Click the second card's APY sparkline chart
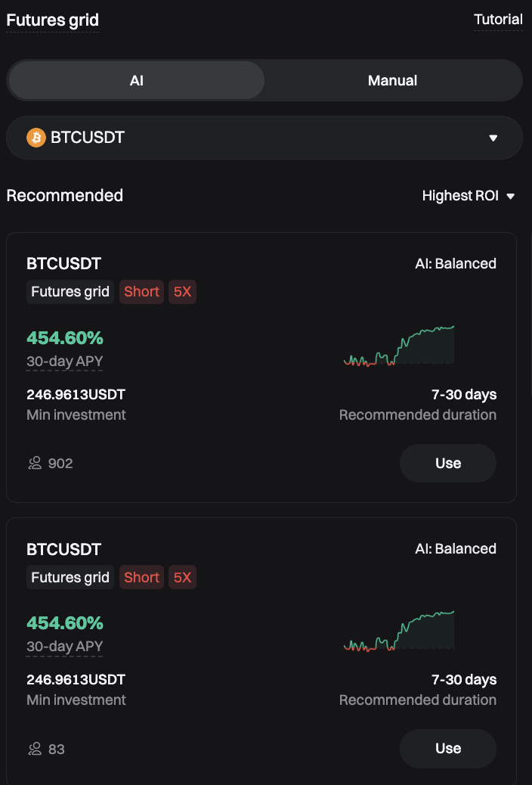532x785 pixels. 399,631
